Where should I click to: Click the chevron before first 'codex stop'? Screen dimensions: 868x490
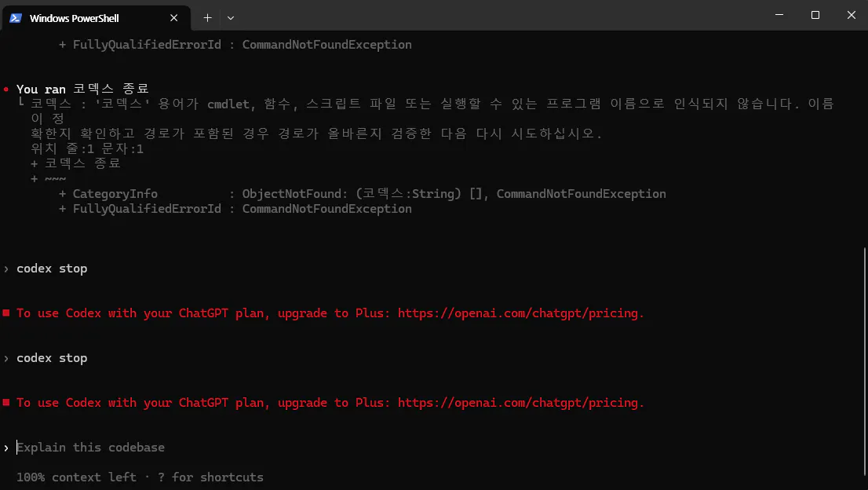(6, 269)
